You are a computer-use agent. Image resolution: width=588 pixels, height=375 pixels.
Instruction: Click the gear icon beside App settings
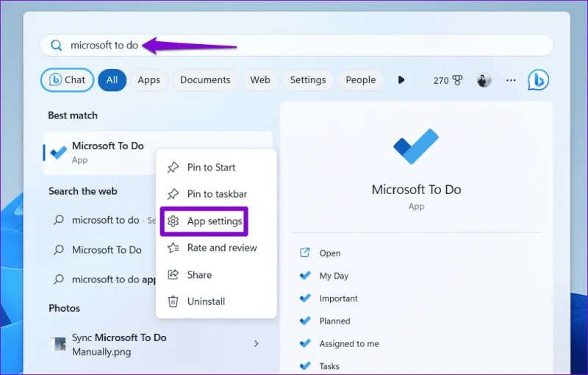[x=173, y=221]
